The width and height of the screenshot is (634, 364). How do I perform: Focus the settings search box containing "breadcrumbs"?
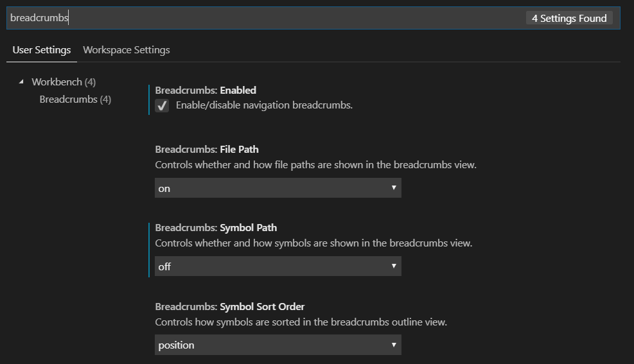257,19
